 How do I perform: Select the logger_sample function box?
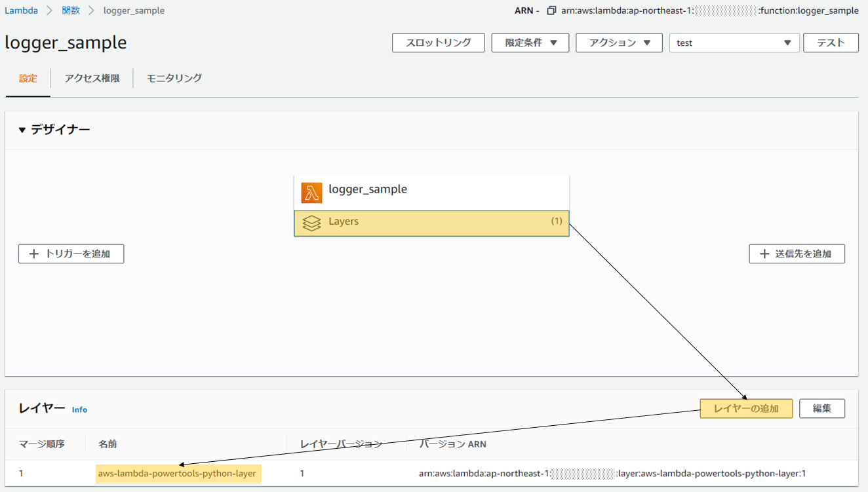pos(431,193)
